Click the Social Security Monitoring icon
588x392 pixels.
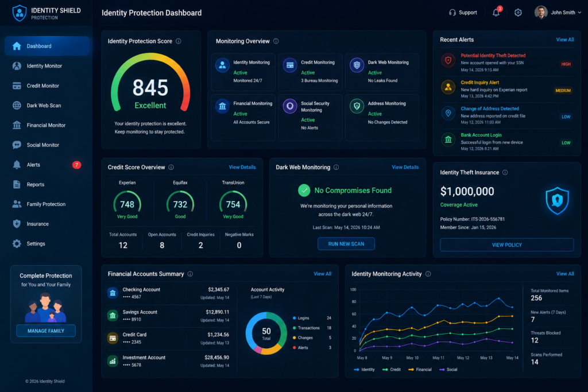[290, 106]
